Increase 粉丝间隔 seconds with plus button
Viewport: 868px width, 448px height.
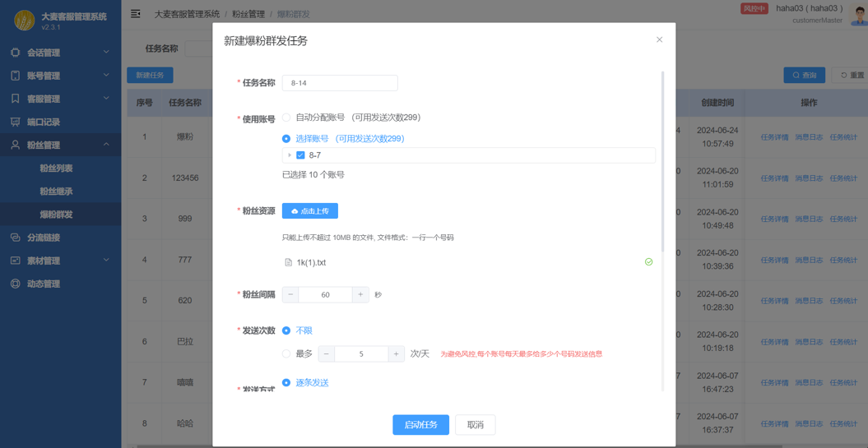tap(360, 295)
